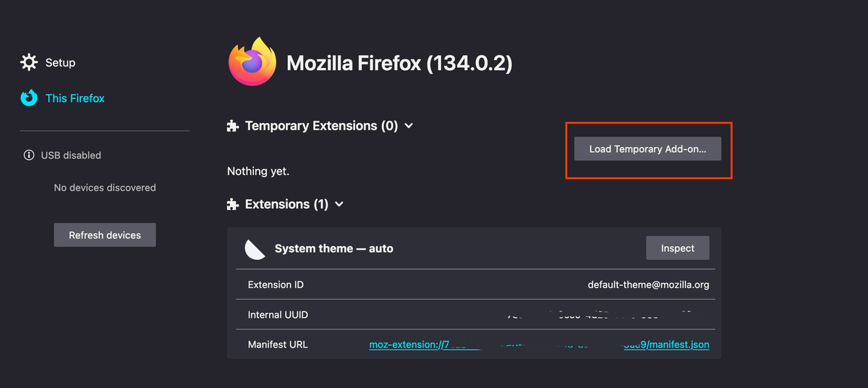Screen dimensions: 868x388
Task: Click the System theme — auto name
Action: pyautogui.click(x=333, y=248)
